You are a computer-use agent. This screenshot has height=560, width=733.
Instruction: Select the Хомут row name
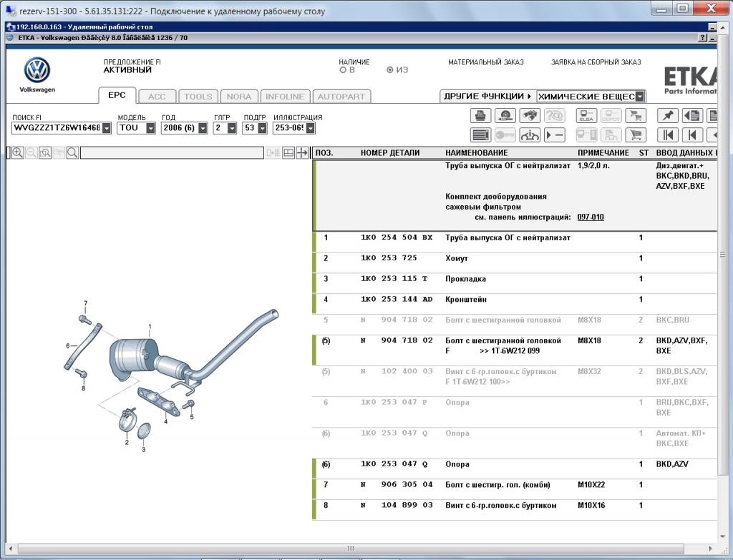click(456, 258)
